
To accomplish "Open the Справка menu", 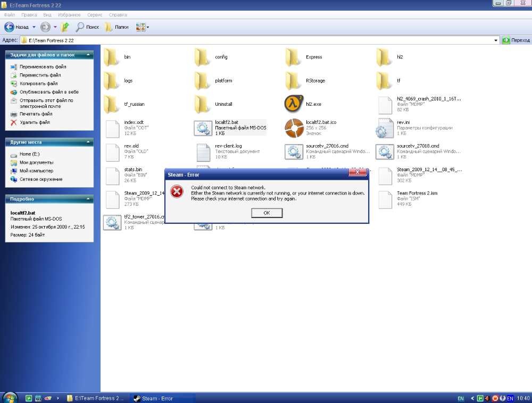I will pos(118,15).
